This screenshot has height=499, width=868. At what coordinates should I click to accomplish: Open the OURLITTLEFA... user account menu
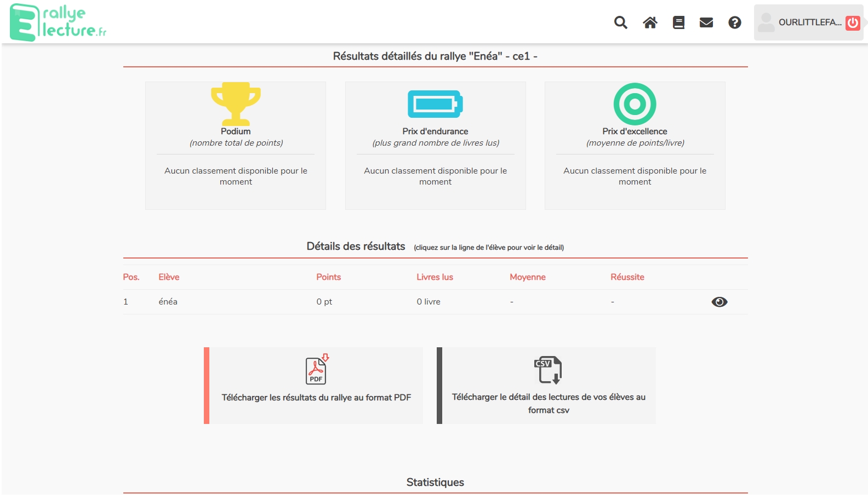[x=800, y=22]
